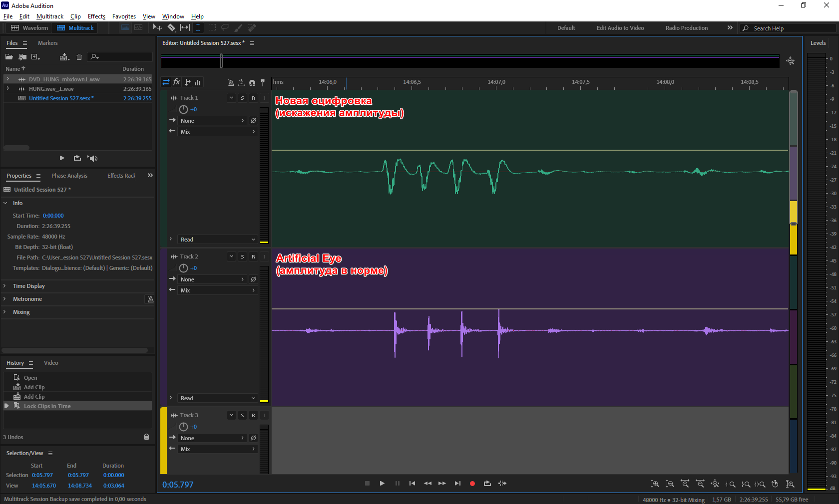Open the fx effects view in editor
Screen dimensions: 839x504
tap(177, 82)
